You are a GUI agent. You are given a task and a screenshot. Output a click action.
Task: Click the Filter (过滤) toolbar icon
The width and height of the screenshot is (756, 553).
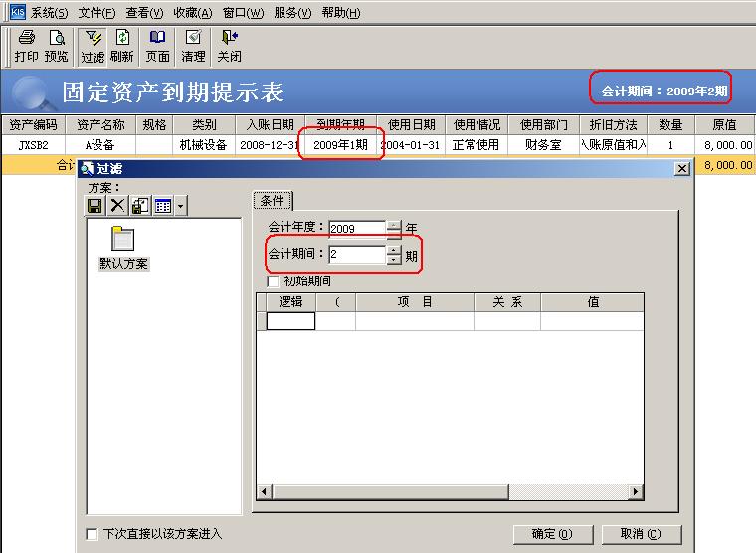click(x=93, y=47)
